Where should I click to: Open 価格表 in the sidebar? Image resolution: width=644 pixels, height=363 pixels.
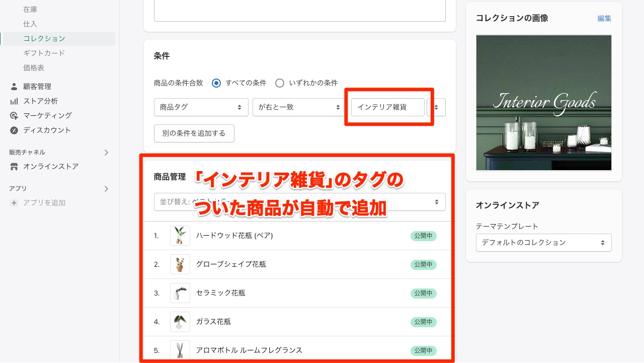(34, 68)
